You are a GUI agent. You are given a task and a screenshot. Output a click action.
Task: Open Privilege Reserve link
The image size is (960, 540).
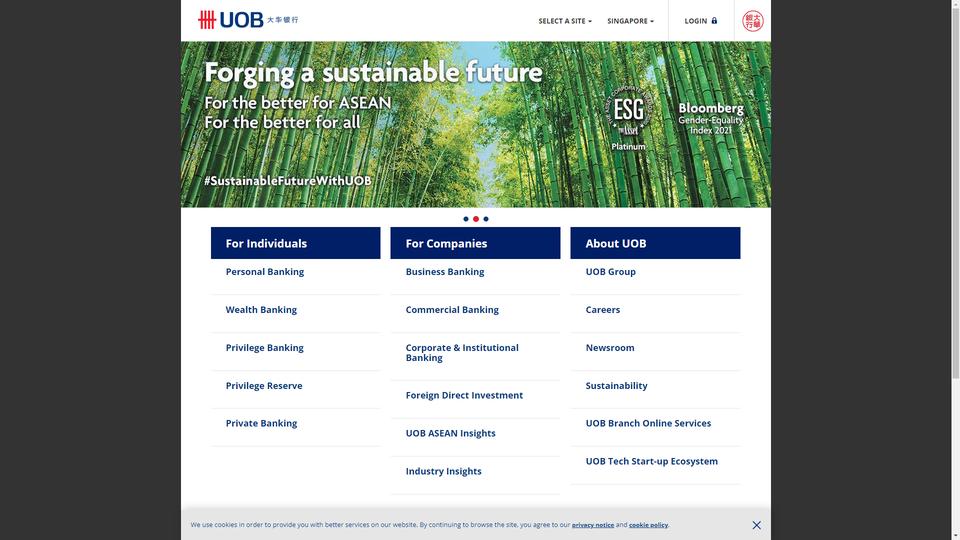click(264, 386)
